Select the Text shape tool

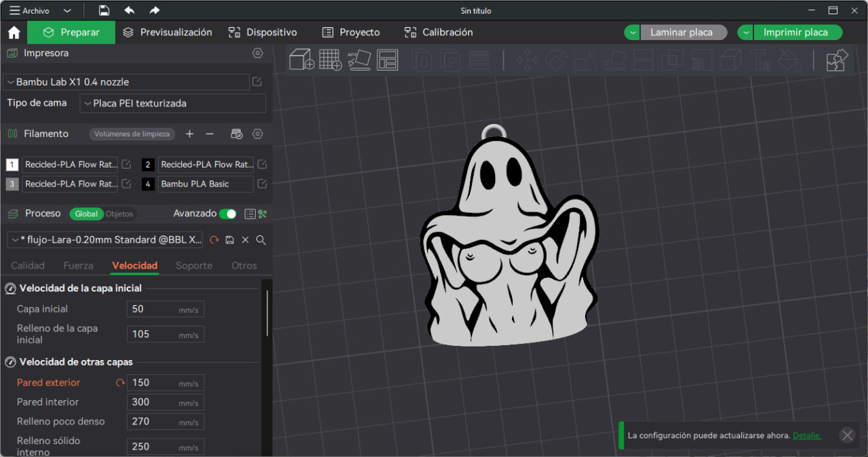click(760, 60)
